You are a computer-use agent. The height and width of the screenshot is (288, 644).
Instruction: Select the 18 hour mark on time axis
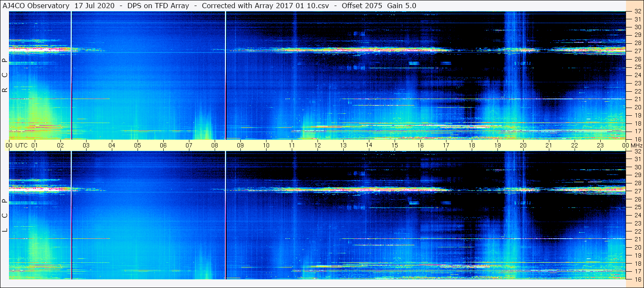pyautogui.click(x=472, y=145)
